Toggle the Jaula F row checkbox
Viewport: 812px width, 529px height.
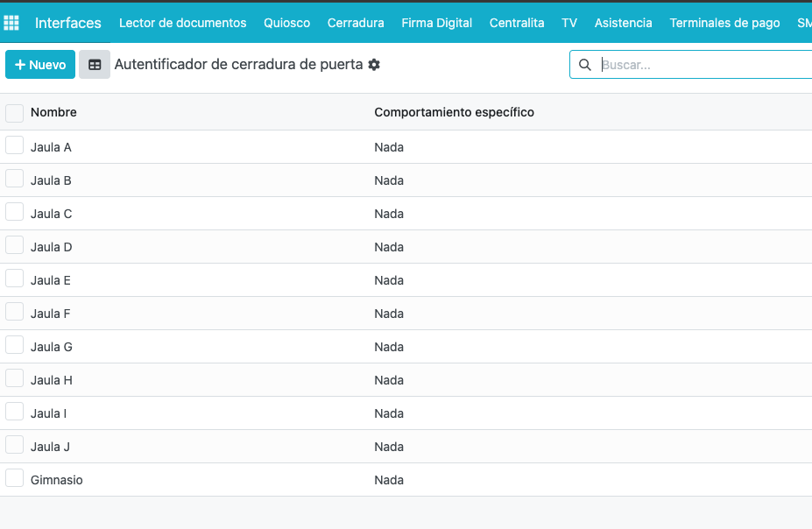15,312
